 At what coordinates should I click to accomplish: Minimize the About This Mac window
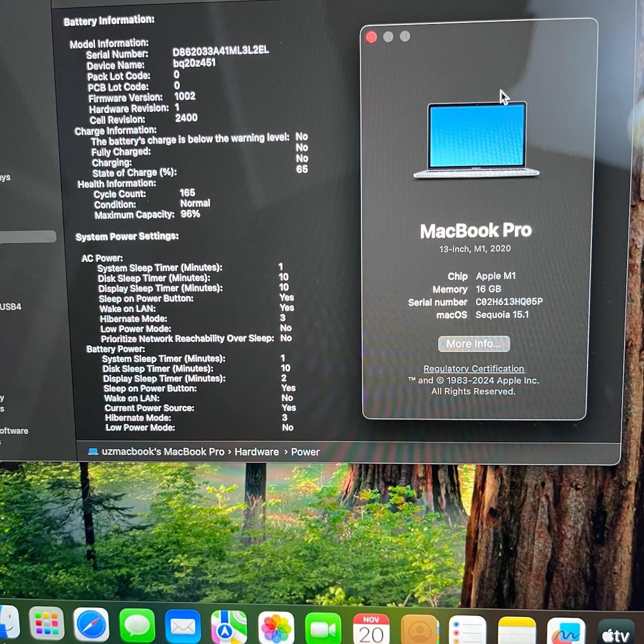click(388, 37)
